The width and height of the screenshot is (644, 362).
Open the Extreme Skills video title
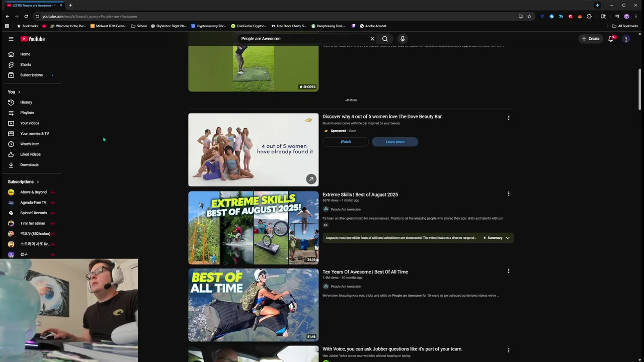[360, 195]
